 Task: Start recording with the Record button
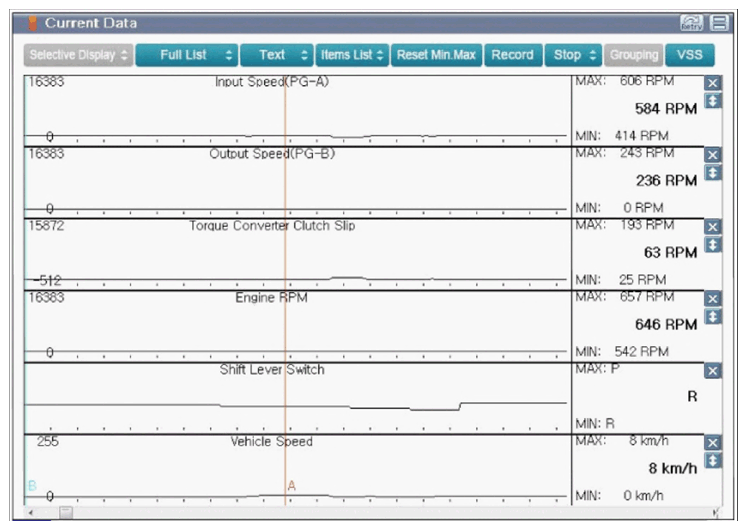[x=513, y=55]
